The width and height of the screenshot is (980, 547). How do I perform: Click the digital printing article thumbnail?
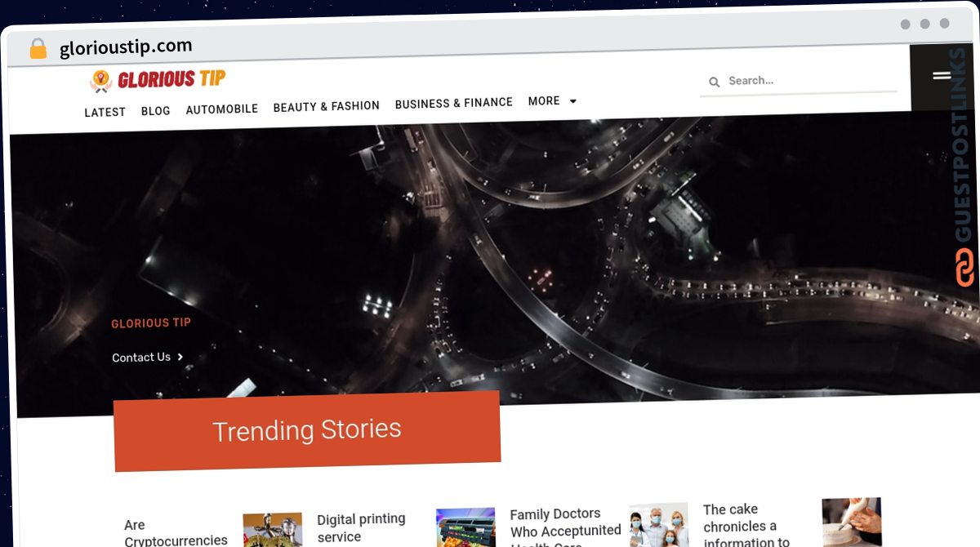pos(465,527)
